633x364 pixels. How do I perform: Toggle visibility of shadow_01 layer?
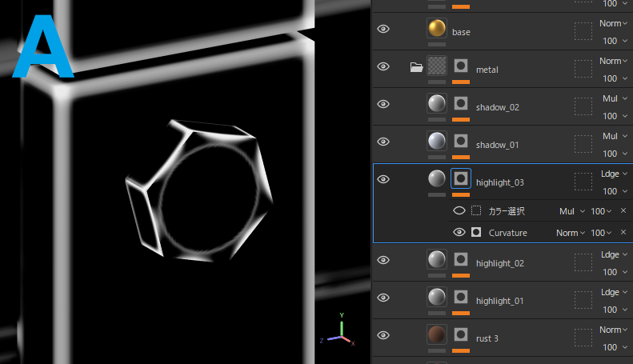click(383, 142)
